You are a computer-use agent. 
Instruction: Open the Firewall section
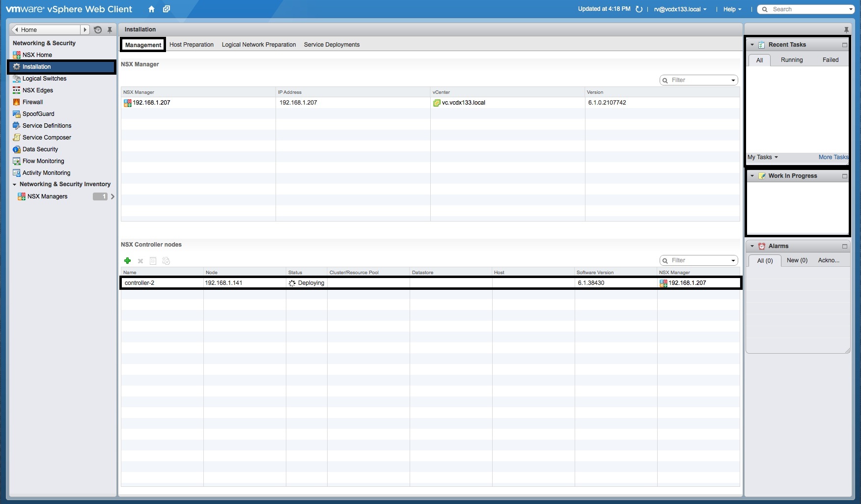click(x=33, y=102)
